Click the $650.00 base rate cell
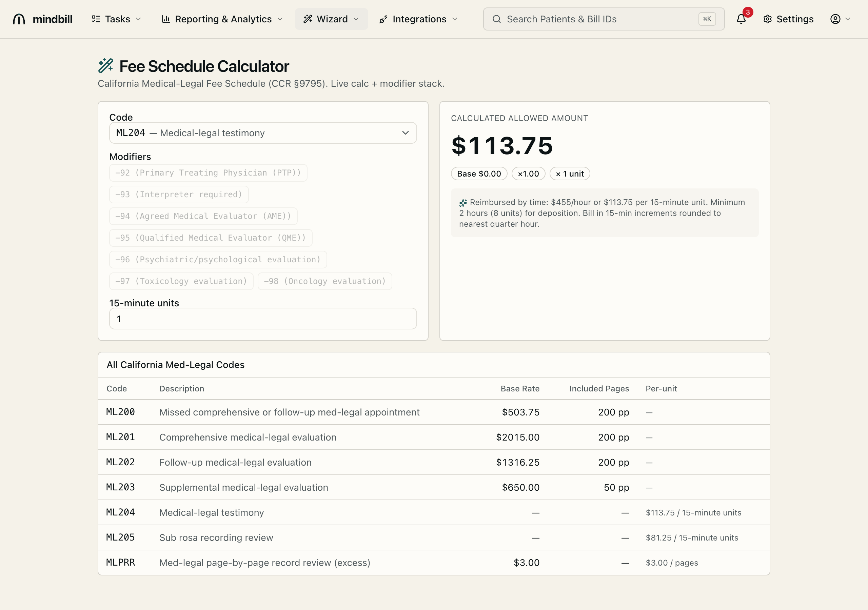 tap(520, 487)
